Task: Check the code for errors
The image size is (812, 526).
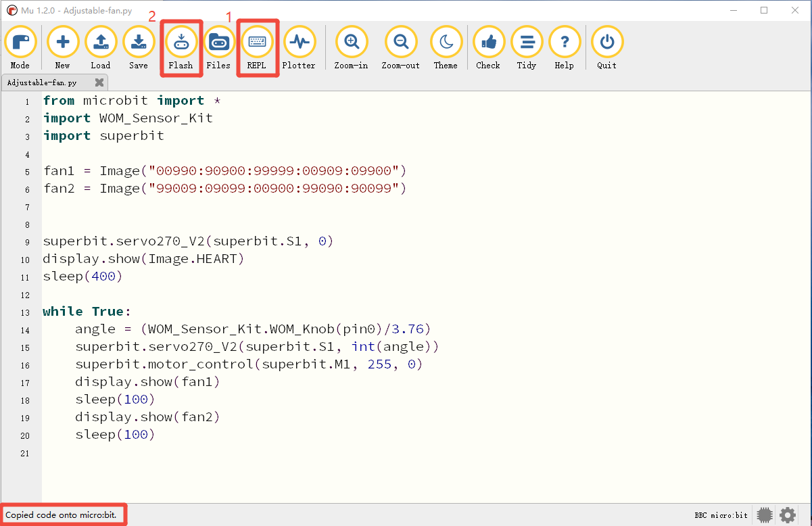Action: click(x=488, y=48)
